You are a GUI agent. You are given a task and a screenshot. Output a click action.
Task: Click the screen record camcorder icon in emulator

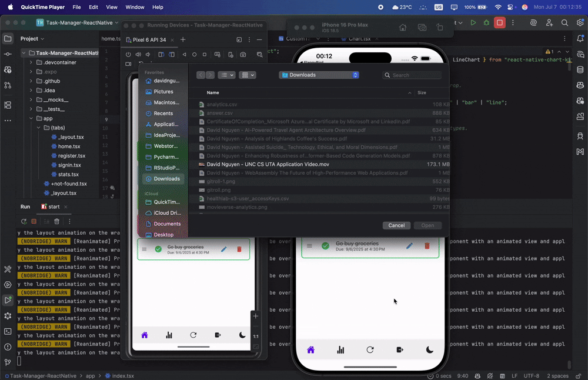(128, 64)
